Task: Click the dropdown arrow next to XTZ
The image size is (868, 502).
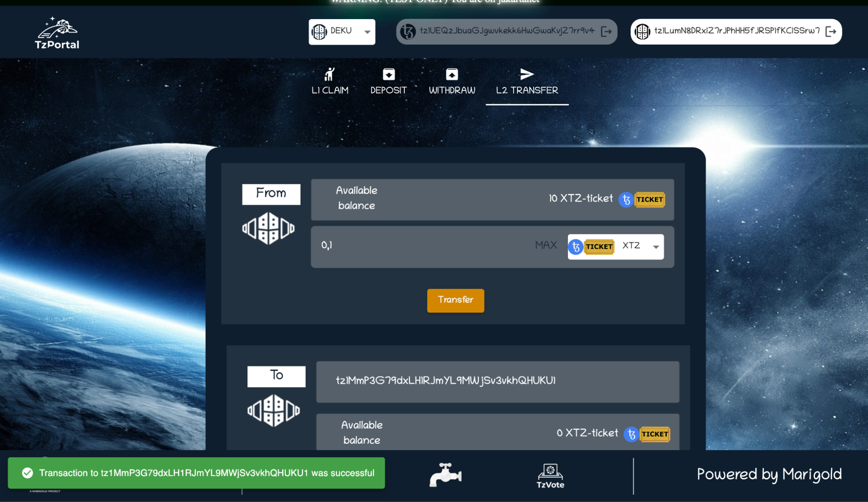Action: [656, 247]
